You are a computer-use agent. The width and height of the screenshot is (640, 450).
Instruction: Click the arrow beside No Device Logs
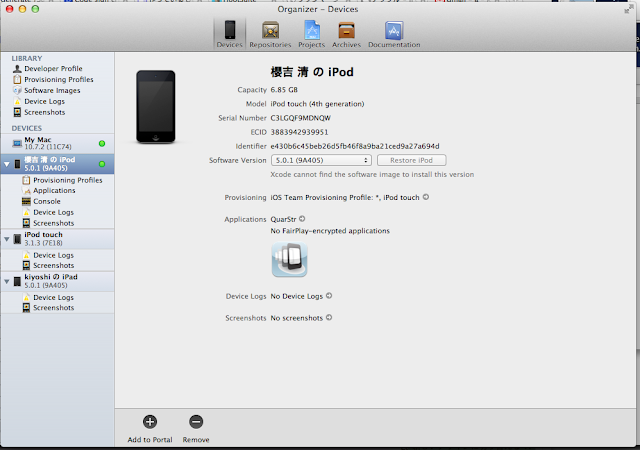coord(329,296)
